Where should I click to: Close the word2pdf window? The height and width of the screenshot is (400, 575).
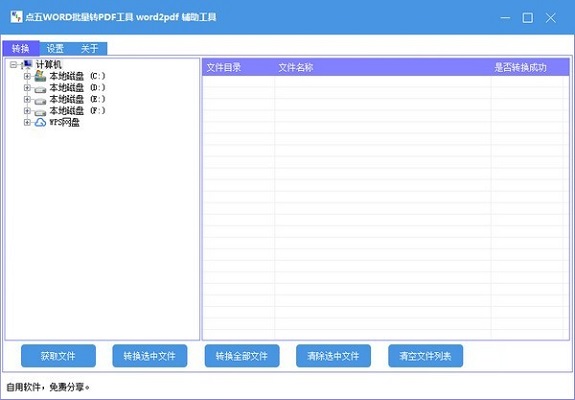550,17
